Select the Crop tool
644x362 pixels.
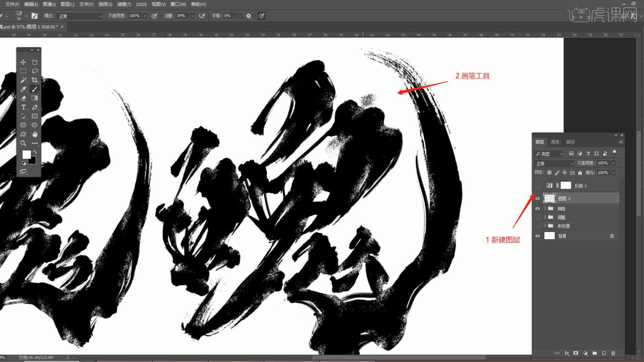pyautogui.click(x=35, y=80)
